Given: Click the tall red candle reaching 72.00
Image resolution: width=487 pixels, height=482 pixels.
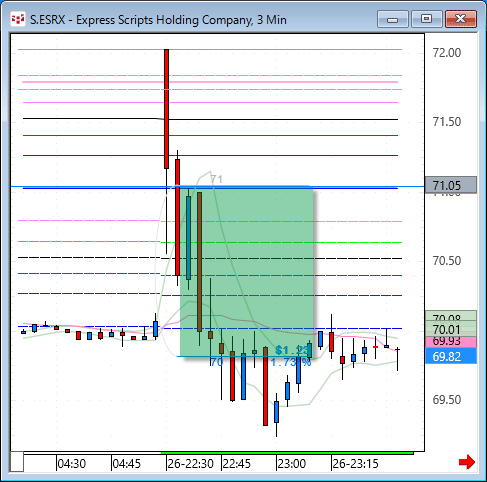Looking at the screenshot, I should click(x=166, y=109).
